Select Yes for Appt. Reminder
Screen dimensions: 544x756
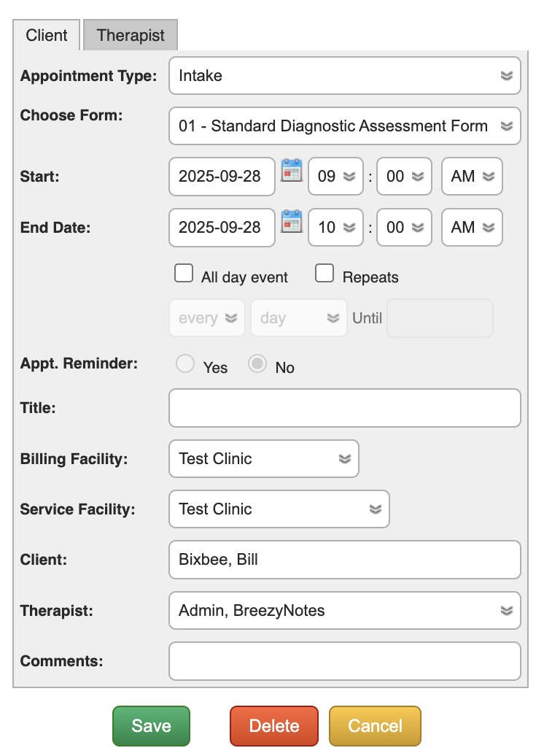(x=185, y=364)
